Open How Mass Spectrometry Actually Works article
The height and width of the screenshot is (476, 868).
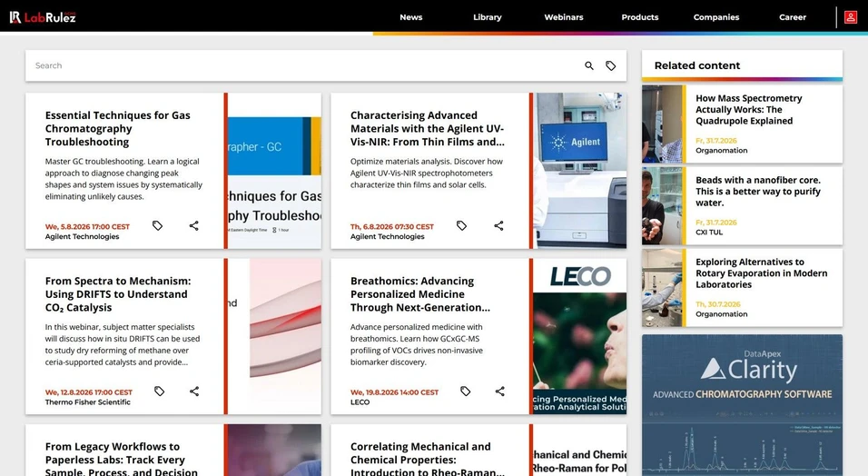coord(749,110)
